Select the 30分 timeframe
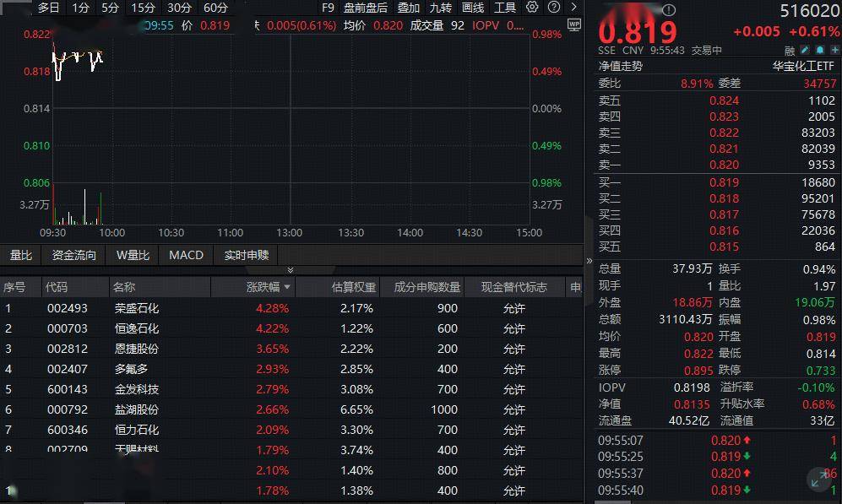Screen dimensions: 842x504 click(x=179, y=8)
